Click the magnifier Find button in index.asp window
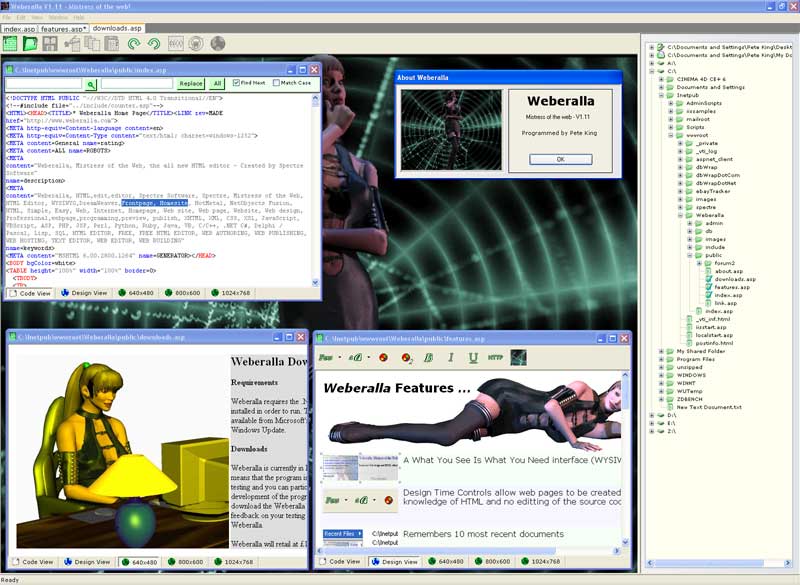Image resolution: width=800 pixels, height=585 pixels. click(x=90, y=84)
